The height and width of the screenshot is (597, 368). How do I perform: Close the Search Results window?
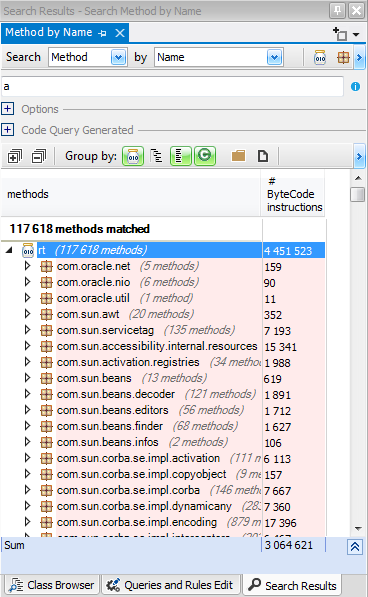coord(357,10)
